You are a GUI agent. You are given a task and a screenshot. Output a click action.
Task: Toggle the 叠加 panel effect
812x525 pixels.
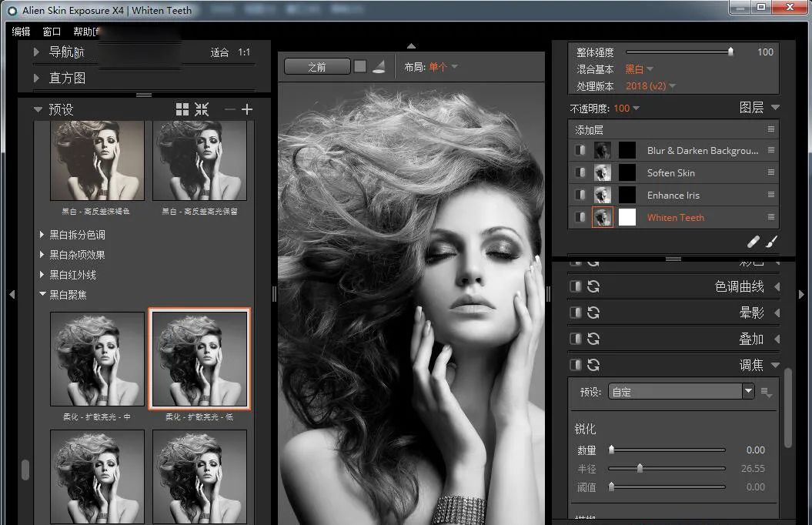(576, 339)
